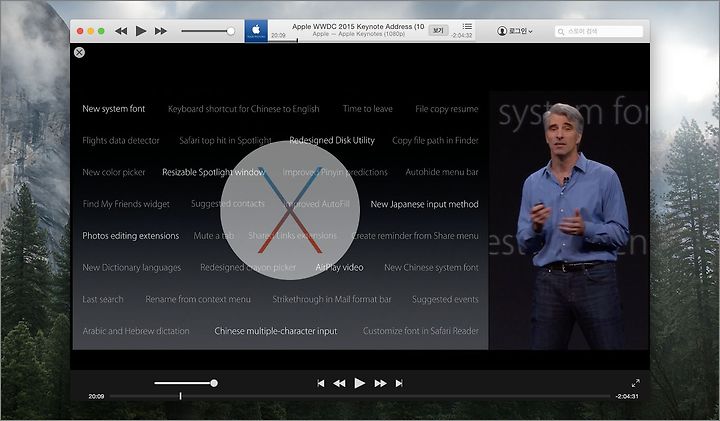
Task: Click play button in iTunes top toolbar
Action: point(141,31)
